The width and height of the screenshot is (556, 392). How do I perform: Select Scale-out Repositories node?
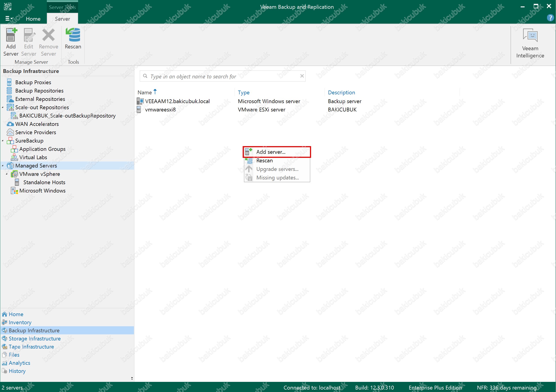(x=42, y=107)
